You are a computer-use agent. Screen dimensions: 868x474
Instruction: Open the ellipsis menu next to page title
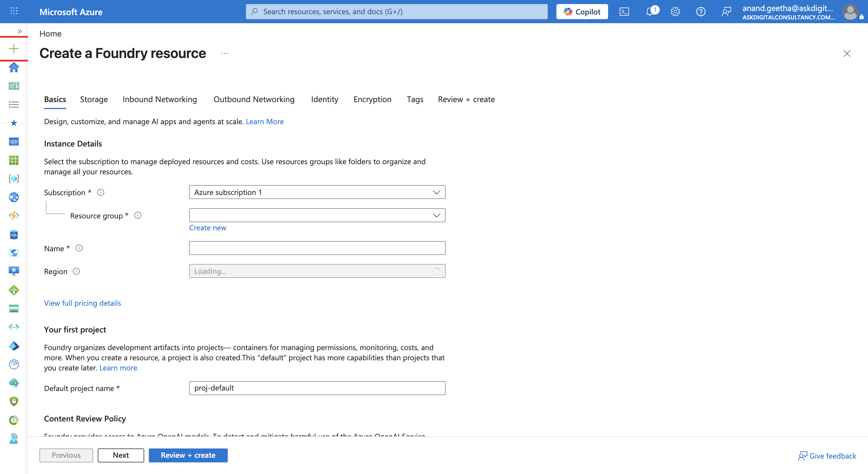pos(225,53)
